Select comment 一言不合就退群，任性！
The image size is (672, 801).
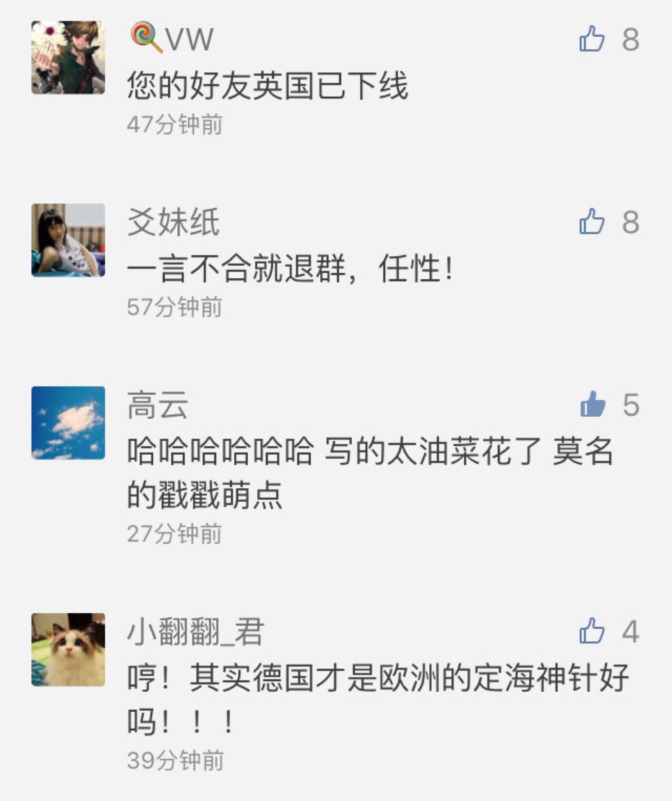(x=290, y=268)
